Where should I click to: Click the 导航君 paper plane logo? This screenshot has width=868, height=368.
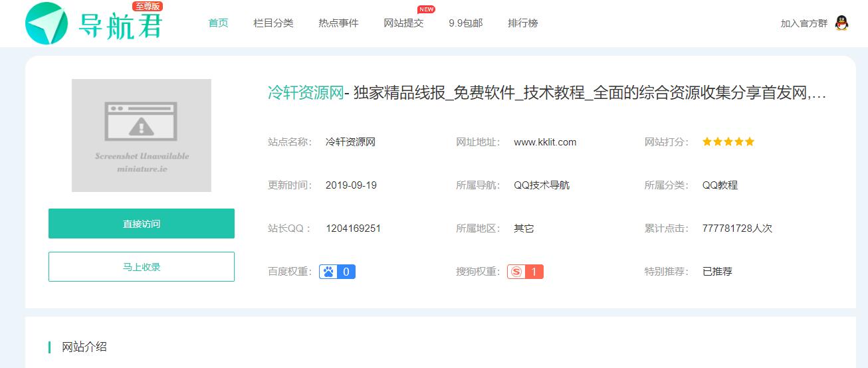(47, 23)
